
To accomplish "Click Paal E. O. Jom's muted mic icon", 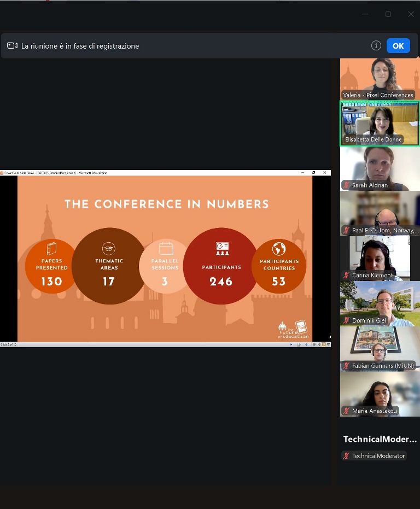I will pos(346,230).
